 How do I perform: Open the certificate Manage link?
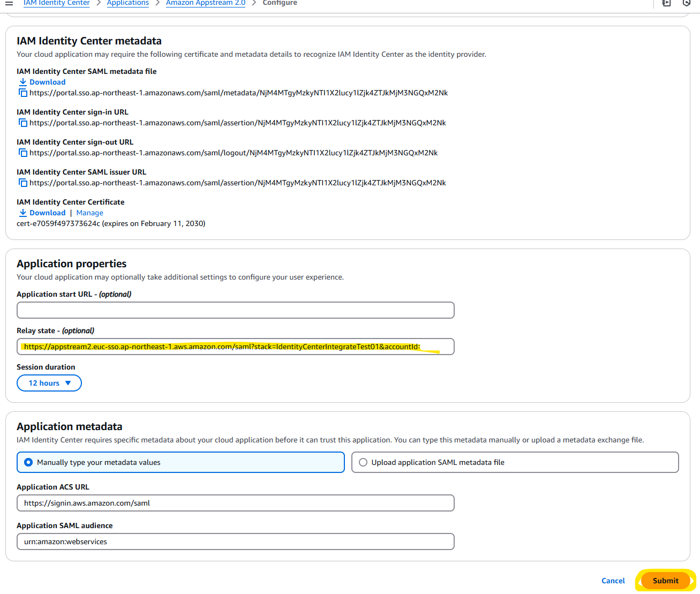point(89,213)
